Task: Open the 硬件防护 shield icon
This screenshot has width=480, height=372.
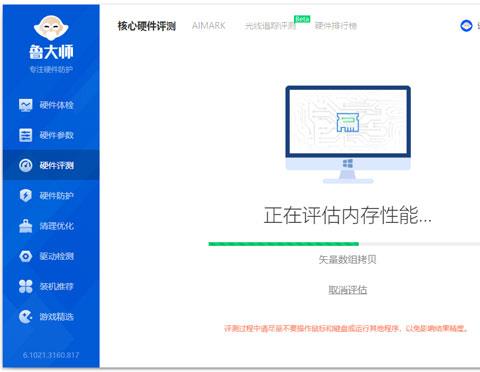Action: tap(26, 196)
